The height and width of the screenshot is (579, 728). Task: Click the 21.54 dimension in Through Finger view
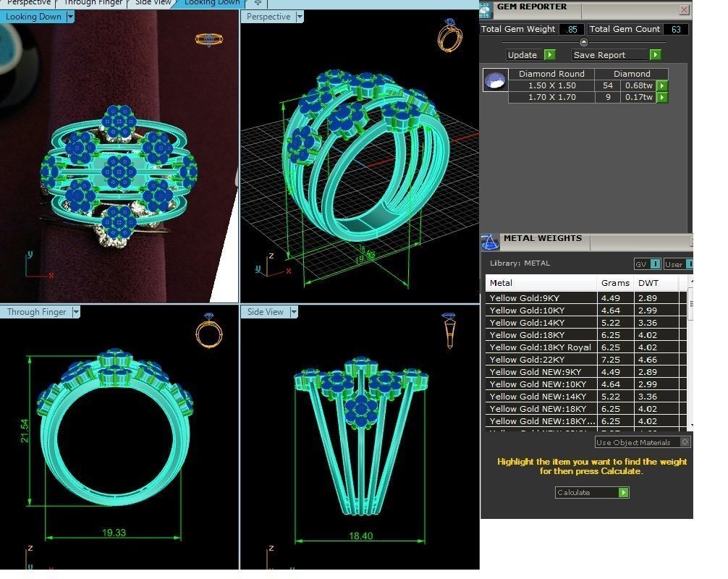point(24,431)
